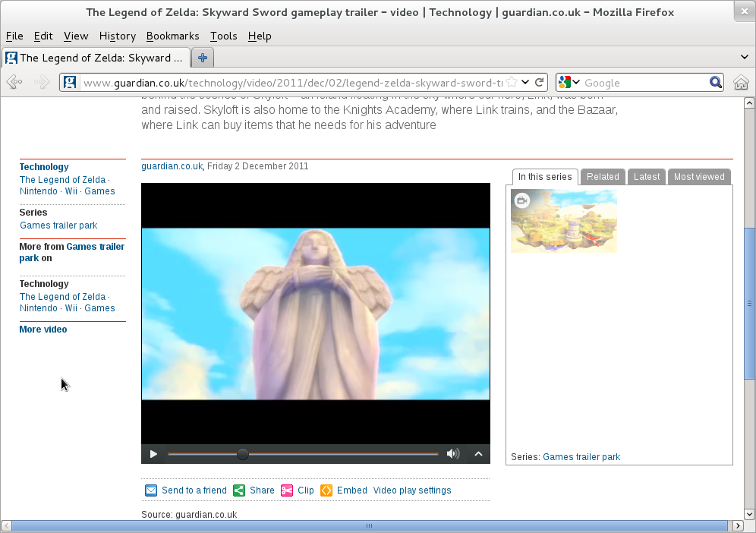Click the Send to a friend envelope icon

151,490
